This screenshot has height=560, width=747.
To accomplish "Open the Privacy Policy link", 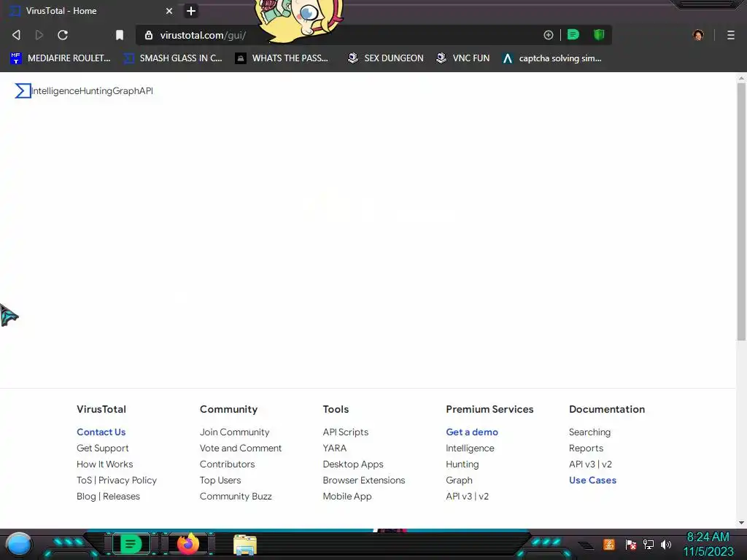I will click(127, 480).
